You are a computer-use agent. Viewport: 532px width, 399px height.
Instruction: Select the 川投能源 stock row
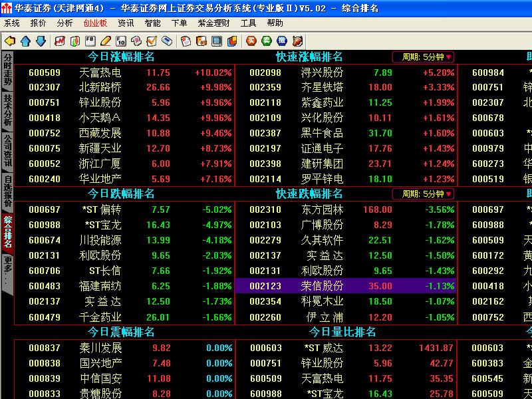click(x=125, y=240)
